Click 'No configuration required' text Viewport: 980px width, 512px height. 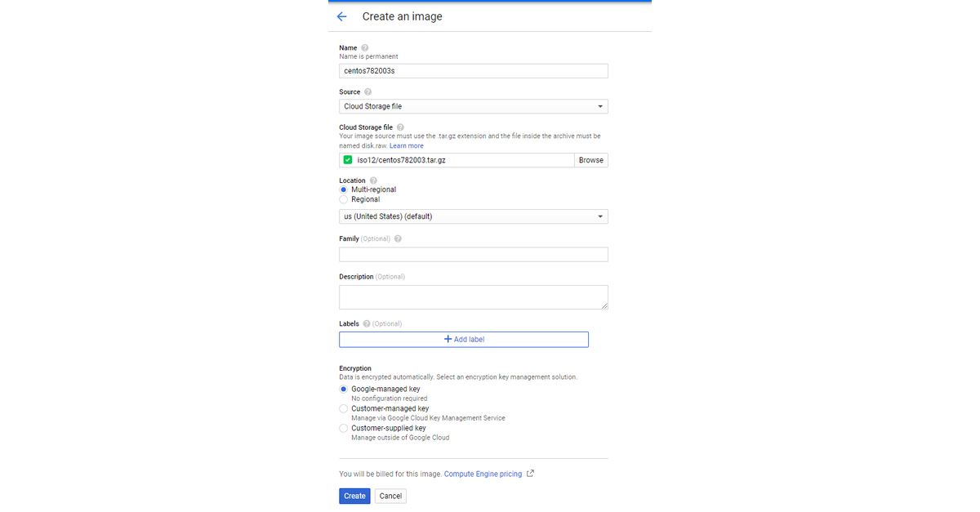click(389, 398)
